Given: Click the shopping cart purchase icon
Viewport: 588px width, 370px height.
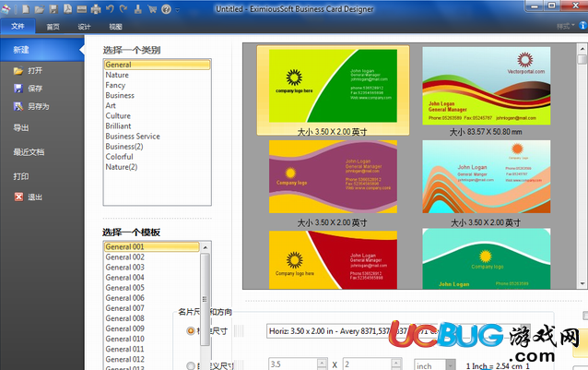Looking at the screenshot, I should coord(152,9).
